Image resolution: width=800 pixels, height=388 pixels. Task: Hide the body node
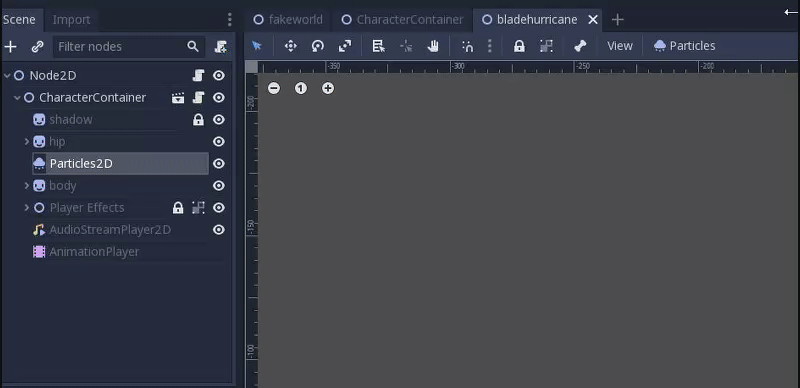click(219, 186)
